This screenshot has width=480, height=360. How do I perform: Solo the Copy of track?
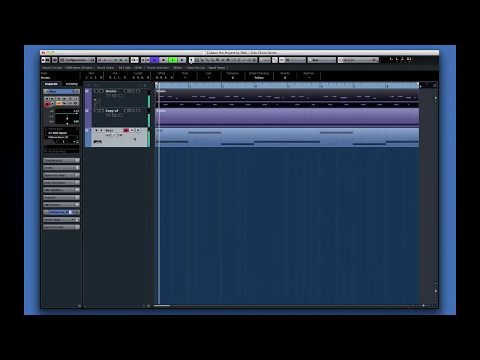(x=101, y=110)
